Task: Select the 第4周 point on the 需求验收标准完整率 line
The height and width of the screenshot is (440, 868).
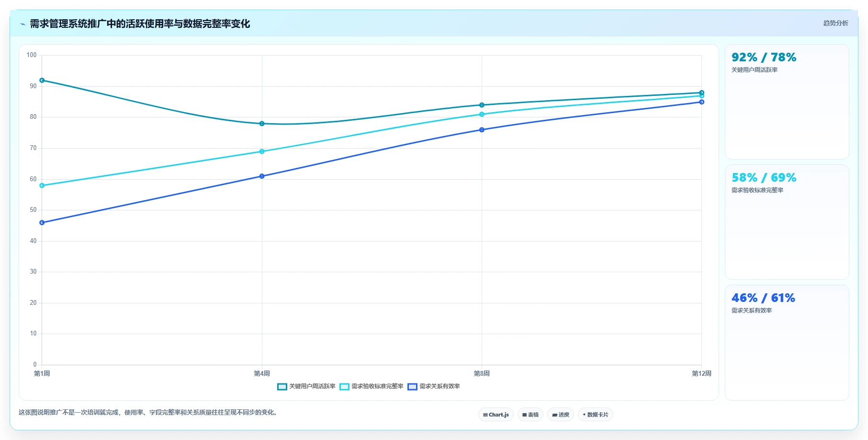Action: pyautogui.click(x=262, y=151)
